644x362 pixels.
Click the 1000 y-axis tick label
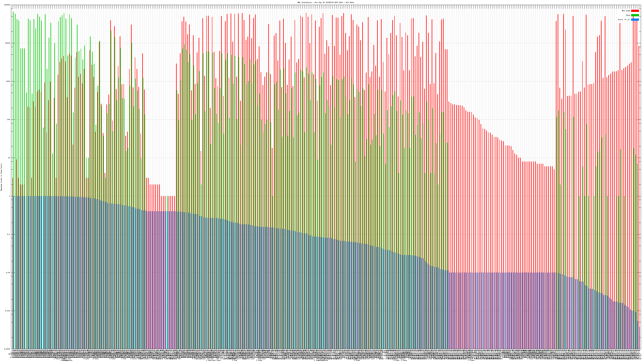coord(8,81)
